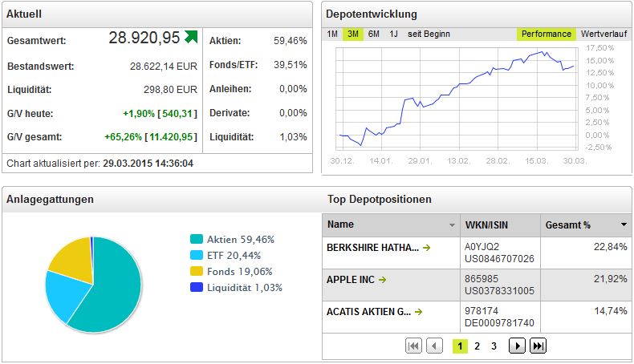Open Apple Inc details arrow
This screenshot has width=634, height=364.
(x=383, y=280)
